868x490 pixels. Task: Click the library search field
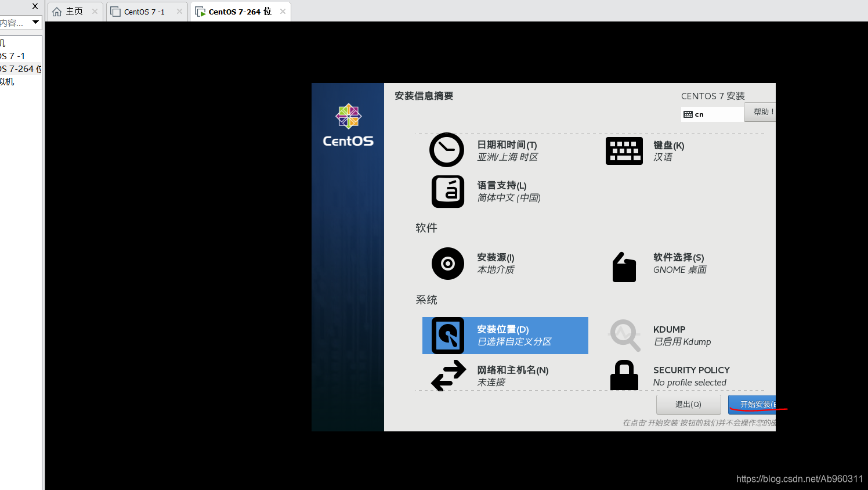coord(15,23)
